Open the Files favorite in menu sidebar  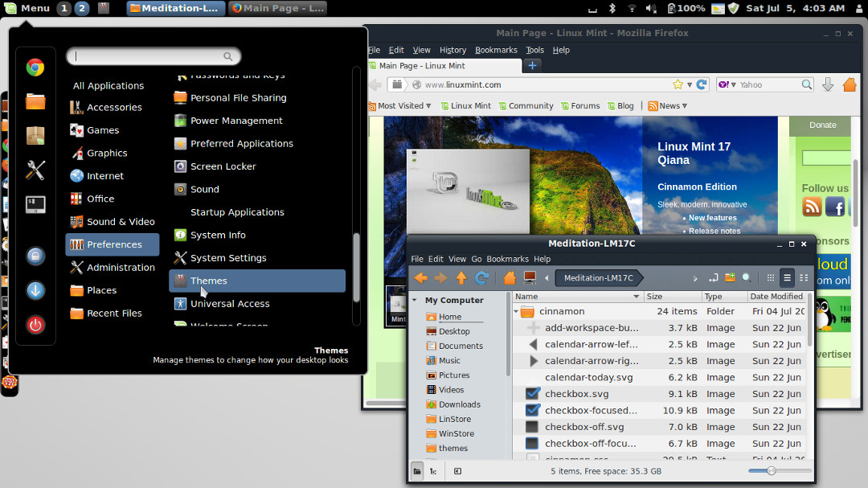(x=35, y=102)
